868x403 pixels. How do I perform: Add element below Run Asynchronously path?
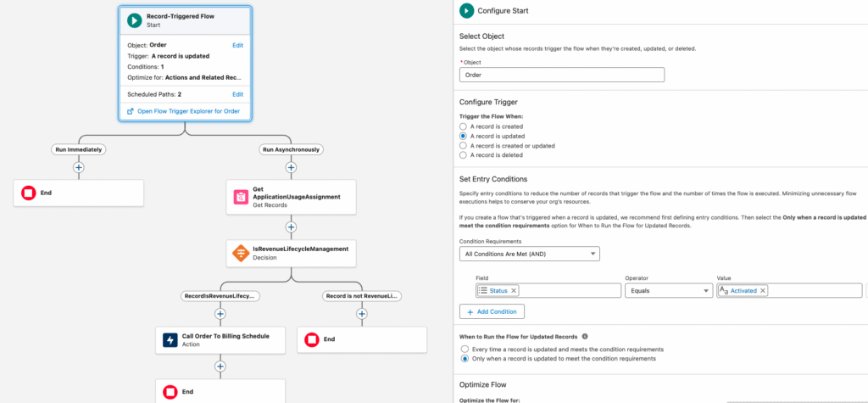291,167
